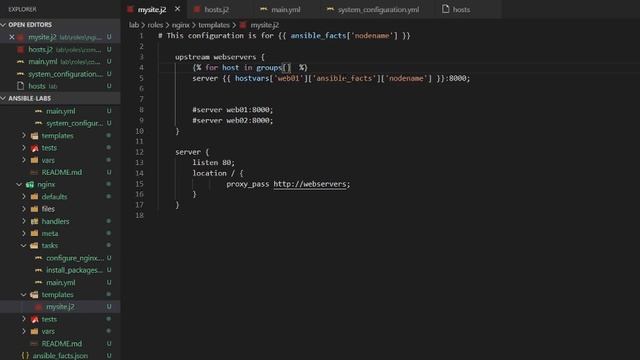Click the defaults folder icon
This screenshot has height=360, width=640.
point(35,197)
